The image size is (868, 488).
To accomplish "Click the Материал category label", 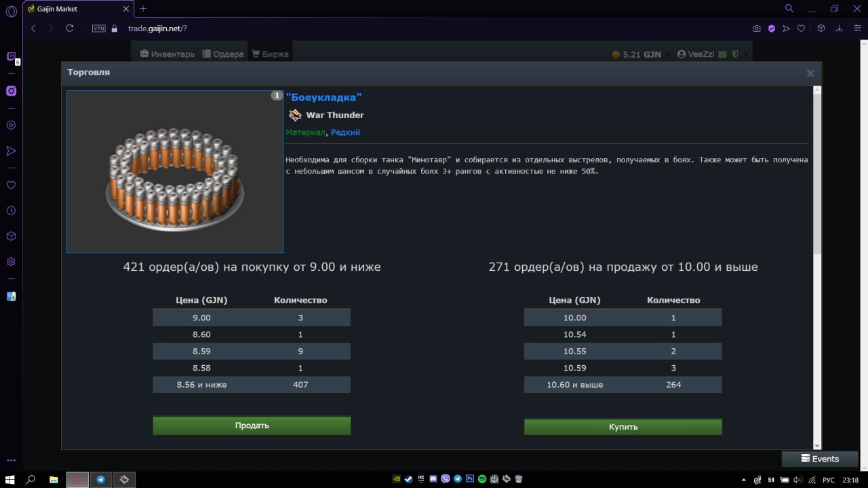I will pos(305,132).
